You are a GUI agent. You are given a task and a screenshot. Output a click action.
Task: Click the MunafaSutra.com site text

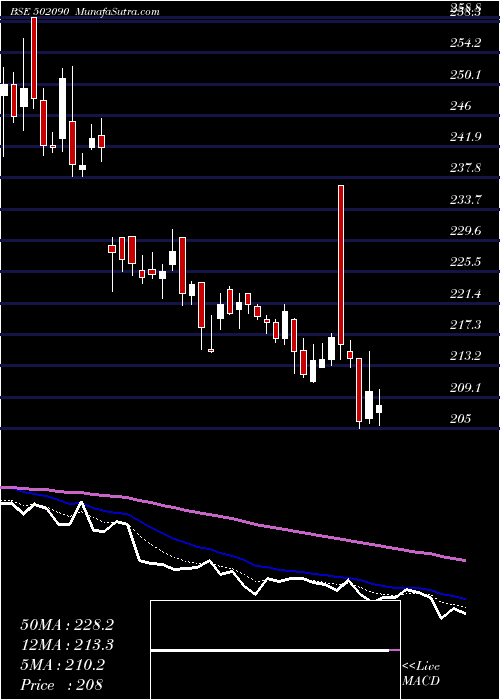(x=117, y=12)
